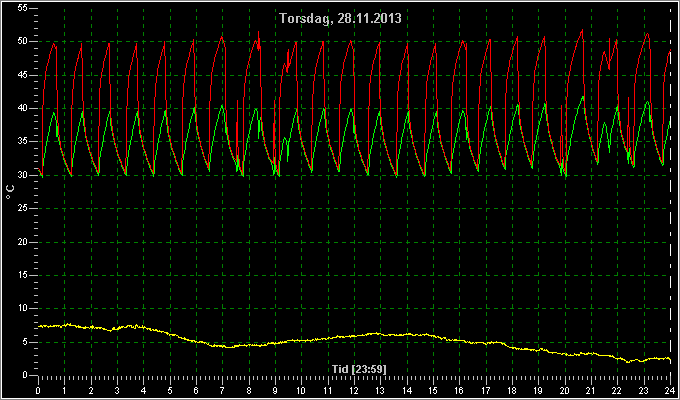Viewport: 680px width, 400px height.
Task: Click the 50 value on temperature axis
Action: (23, 42)
